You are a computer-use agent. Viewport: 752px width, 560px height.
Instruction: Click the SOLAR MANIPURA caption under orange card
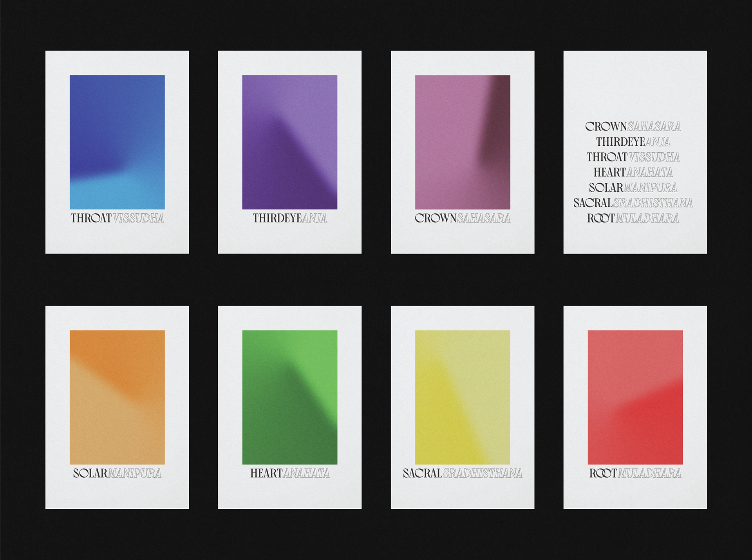[117, 473]
